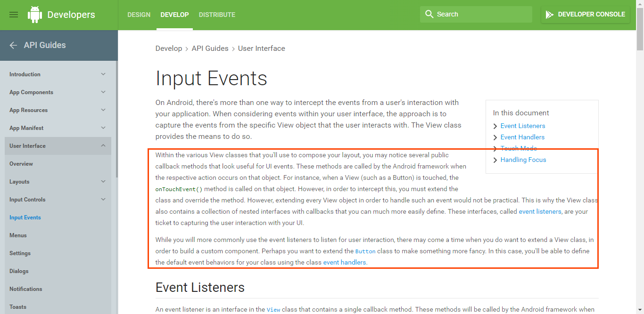Click into the Search field
This screenshot has height=314, width=644.
(x=476, y=14)
